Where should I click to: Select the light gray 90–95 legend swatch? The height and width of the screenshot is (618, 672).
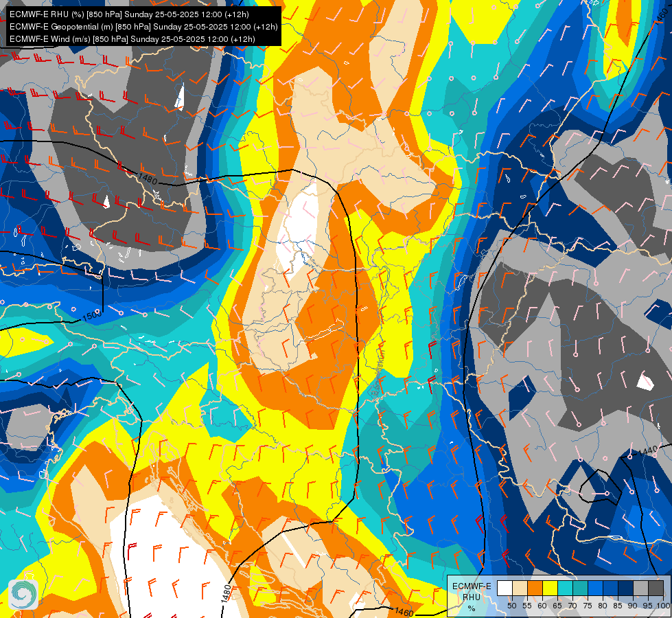pos(640,588)
